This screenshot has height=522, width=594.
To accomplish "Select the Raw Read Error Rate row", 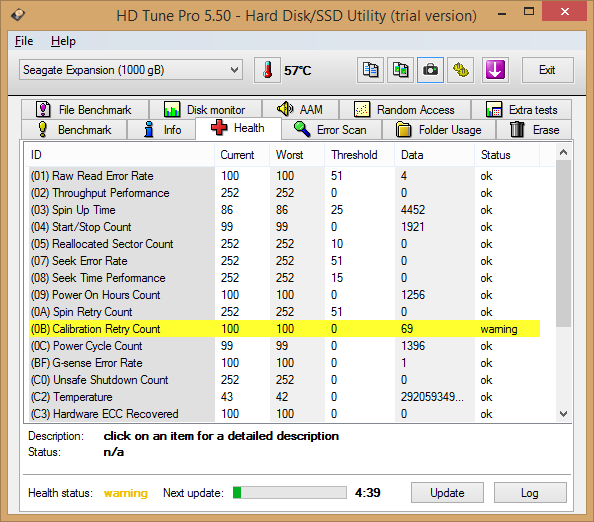I will pos(284,176).
